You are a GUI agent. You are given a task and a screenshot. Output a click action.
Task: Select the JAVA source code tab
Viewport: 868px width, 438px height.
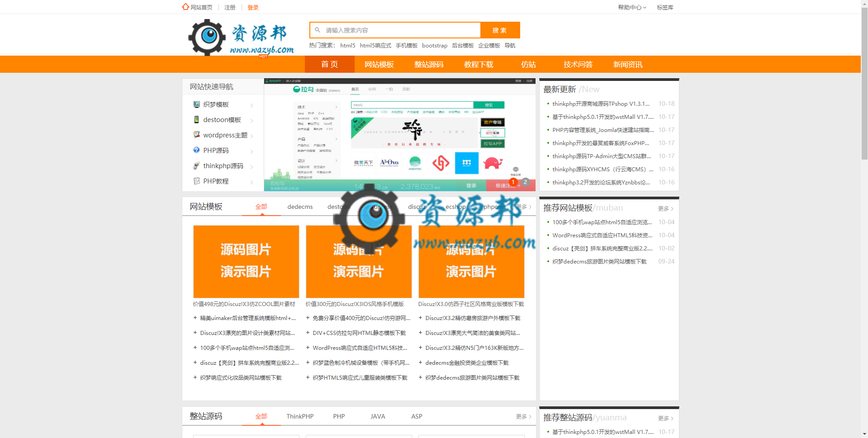pyautogui.click(x=378, y=416)
